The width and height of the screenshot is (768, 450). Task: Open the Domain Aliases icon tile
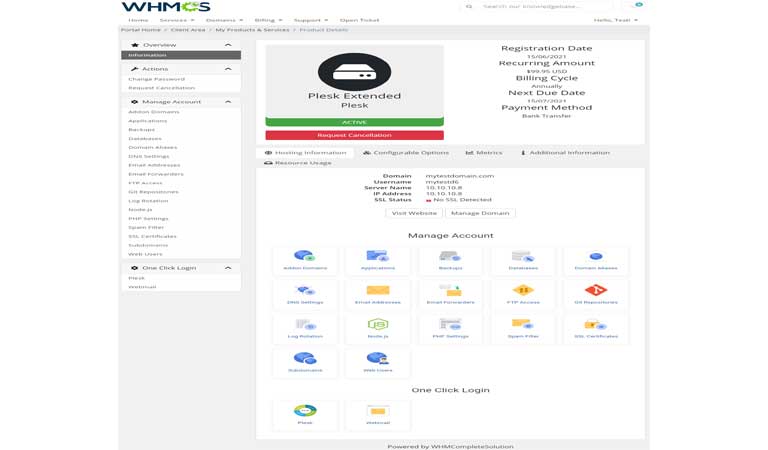point(596,260)
